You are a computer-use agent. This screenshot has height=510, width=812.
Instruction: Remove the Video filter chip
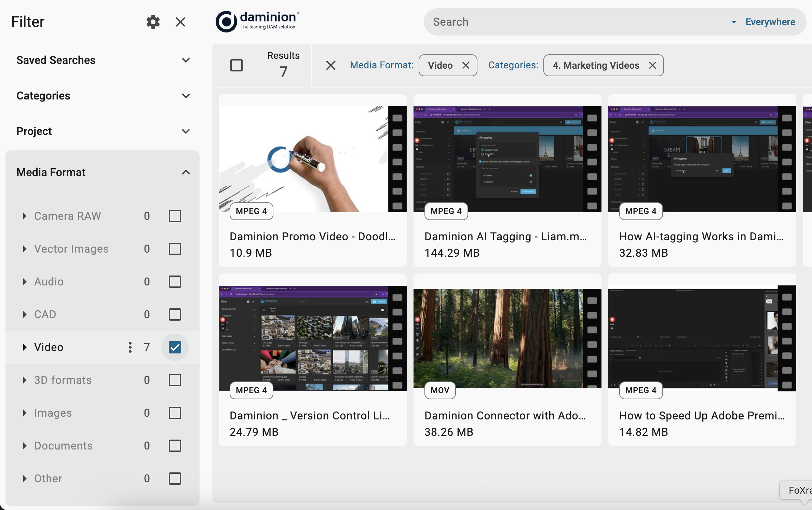pyautogui.click(x=465, y=65)
